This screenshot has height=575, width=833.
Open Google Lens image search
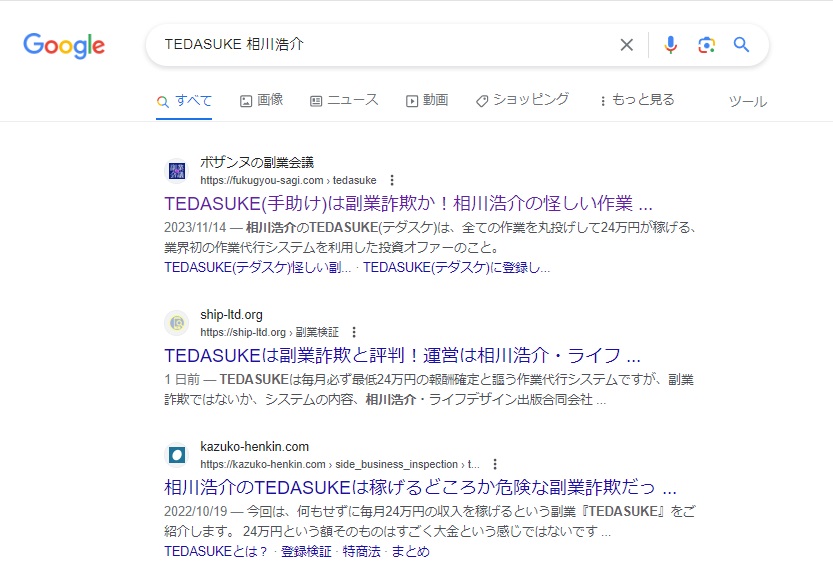[x=706, y=45]
